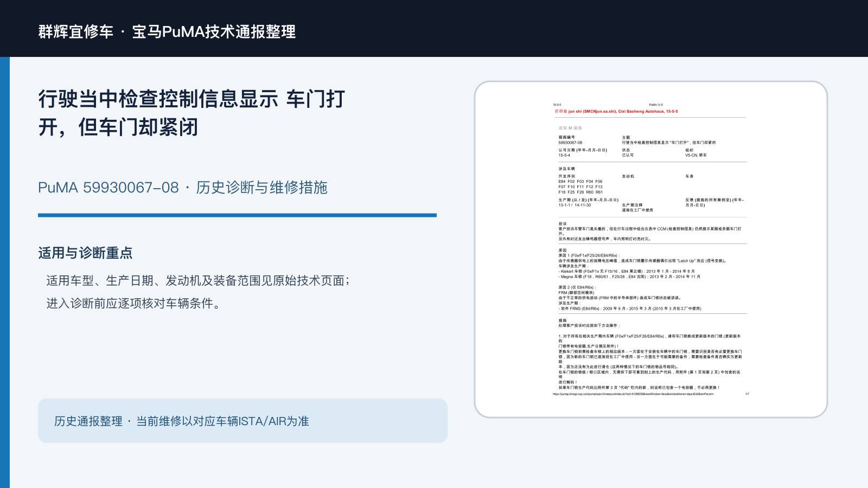The height and width of the screenshot is (488, 868).
Task: Click the red print line mentioning Cixi Baoheng Autohaus
Action: pos(616,111)
